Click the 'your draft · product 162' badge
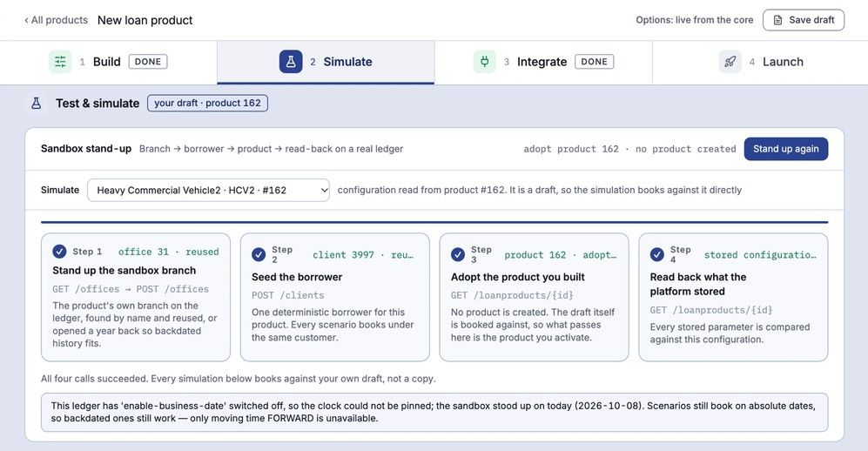The width and height of the screenshot is (868, 451). point(207,103)
